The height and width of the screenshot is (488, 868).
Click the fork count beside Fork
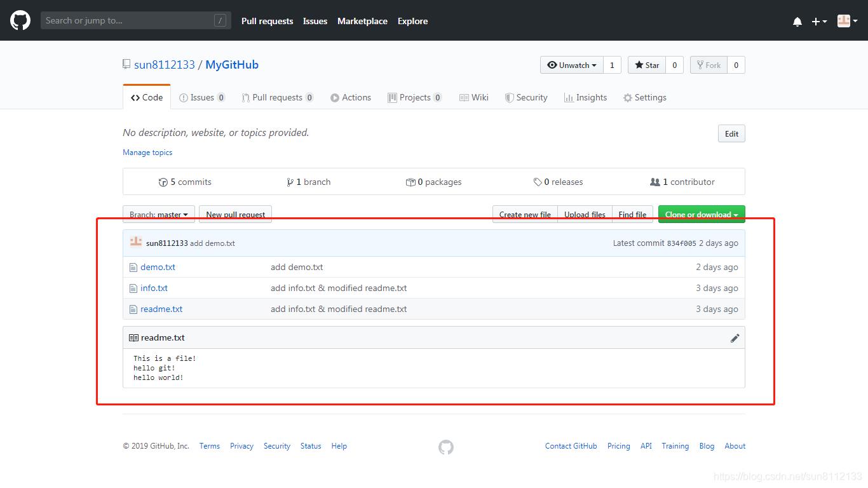pyautogui.click(x=736, y=65)
